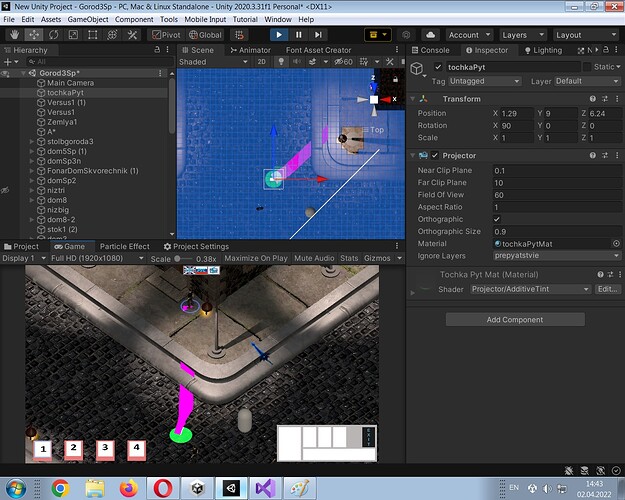Open the GameObject menu
This screenshot has height=500, width=625.
click(88, 19)
